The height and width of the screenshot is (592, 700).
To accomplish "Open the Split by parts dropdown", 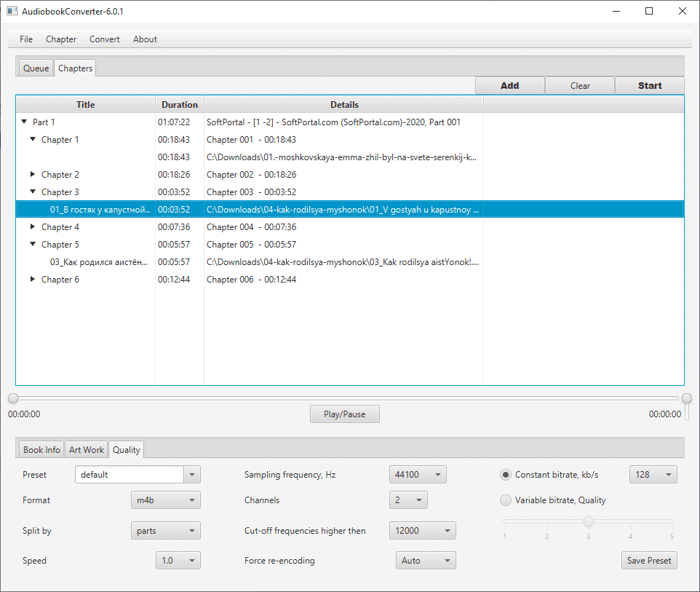I will click(x=166, y=530).
